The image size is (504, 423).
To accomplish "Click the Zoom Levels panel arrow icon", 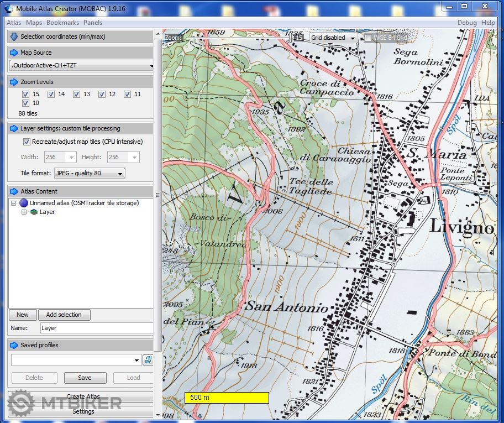I will [14, 82].
